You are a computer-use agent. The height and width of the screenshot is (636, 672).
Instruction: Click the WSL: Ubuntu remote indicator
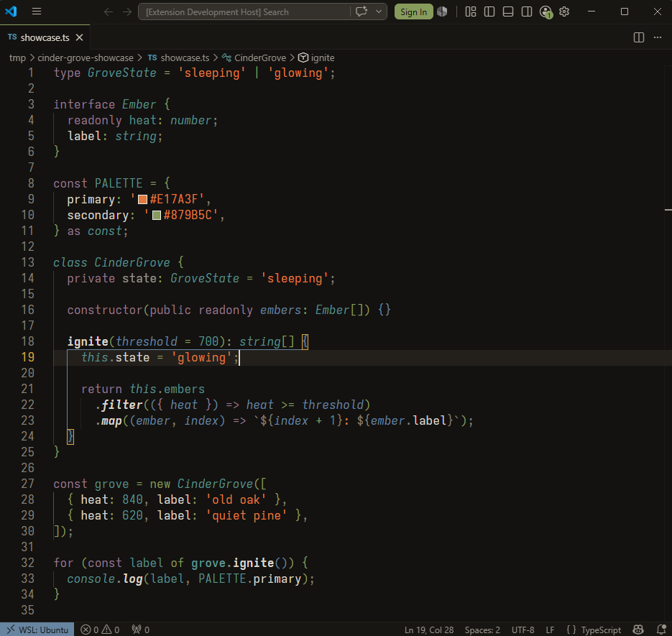click(x=37, y=629)
